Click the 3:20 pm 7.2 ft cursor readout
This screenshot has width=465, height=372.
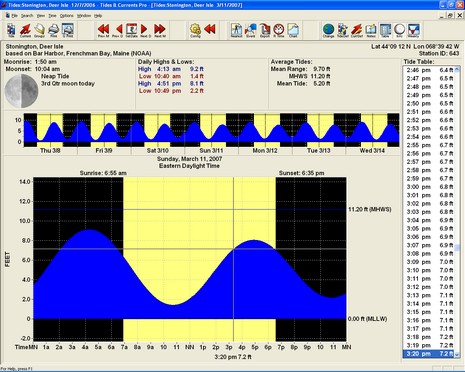click(x=233, y=357)
